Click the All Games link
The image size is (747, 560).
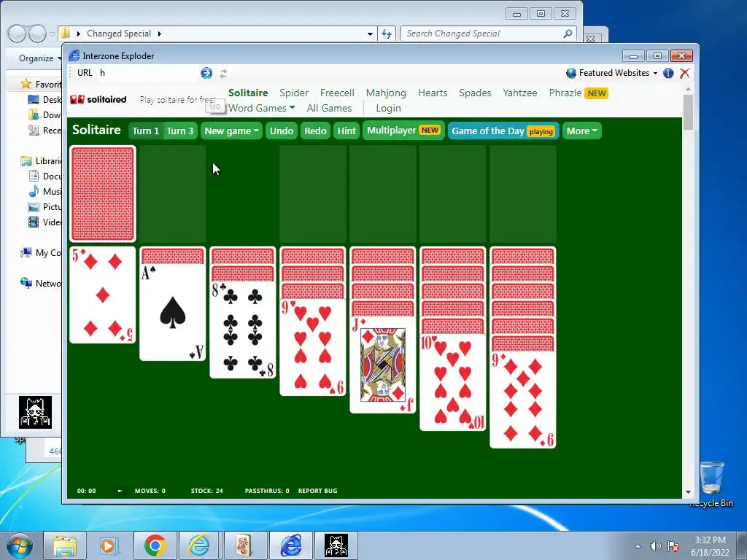click(329, 108)
